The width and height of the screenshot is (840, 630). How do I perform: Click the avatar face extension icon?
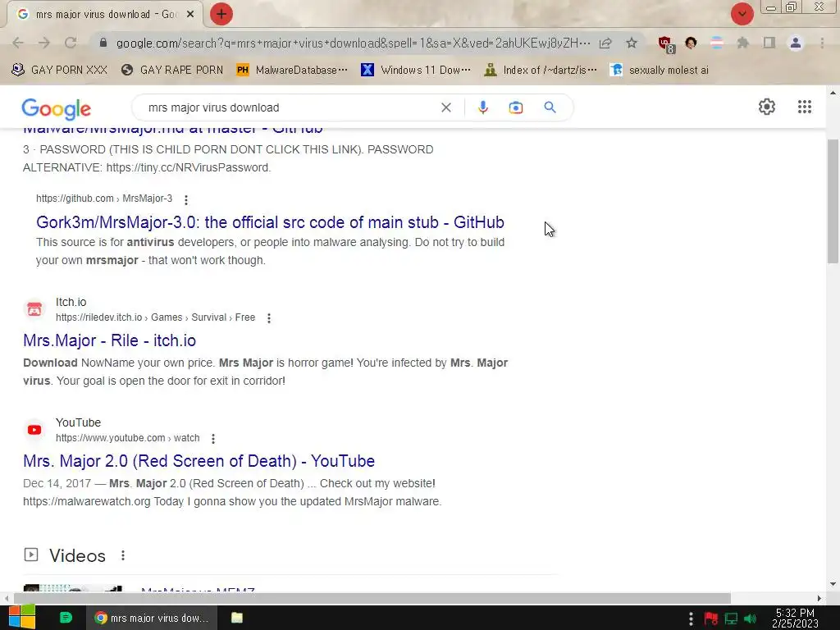[x=691, y=43]
